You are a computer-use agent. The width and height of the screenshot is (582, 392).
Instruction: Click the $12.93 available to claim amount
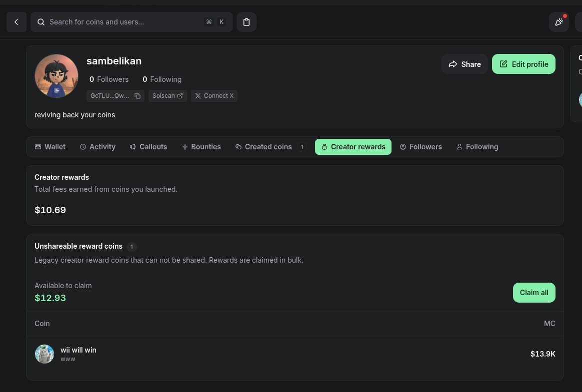(x=50, y=298)
